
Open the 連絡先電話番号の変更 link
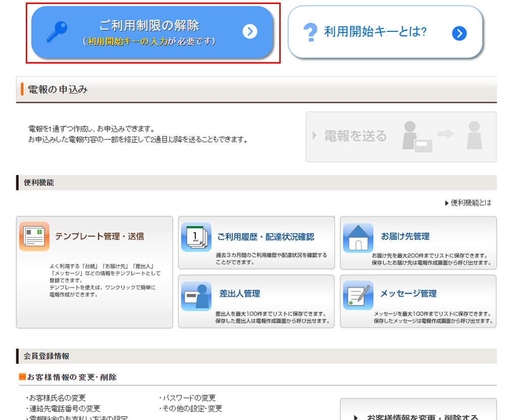(x=64, y=408)
